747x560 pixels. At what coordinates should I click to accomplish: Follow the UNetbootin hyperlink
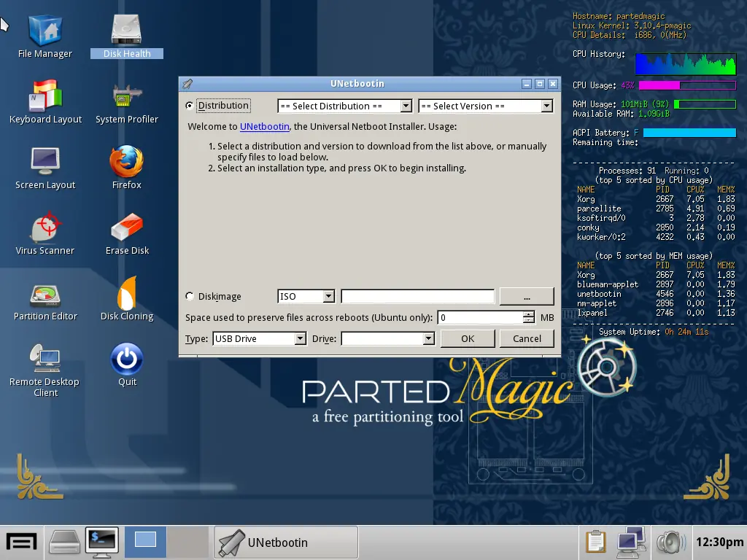264,127
